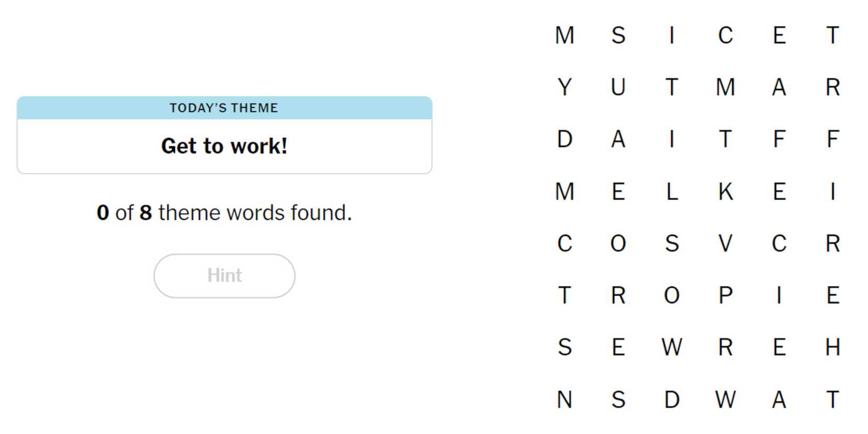Choose the W between D and A

(725, 400)
